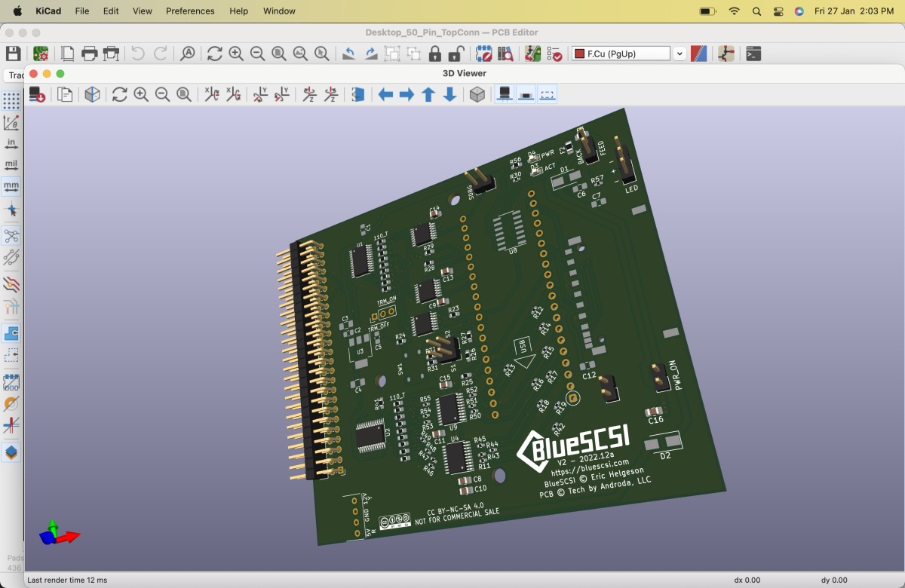Rotate X counterclockwise in 3D Viewer

233,94
